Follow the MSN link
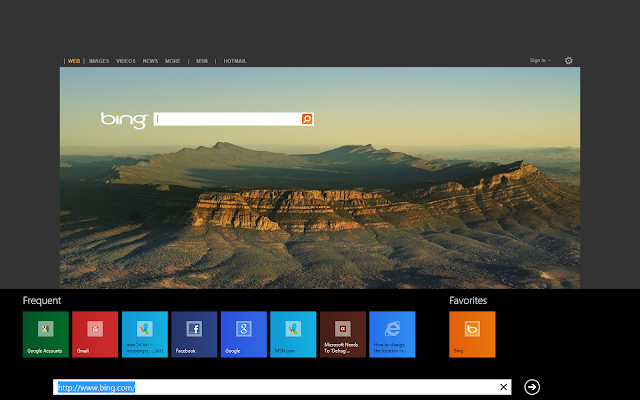Viewport: 640px width, 400px height. click(x=202, y=61)
